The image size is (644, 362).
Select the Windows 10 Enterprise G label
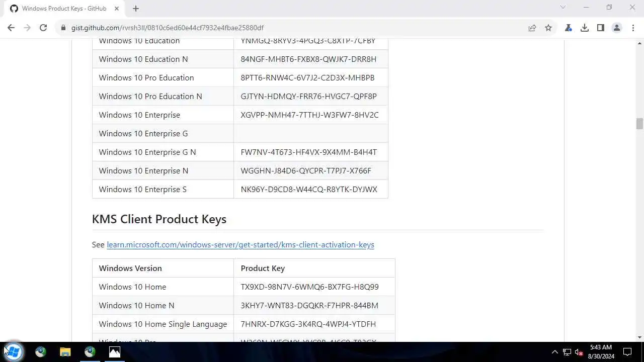[143, 133]
